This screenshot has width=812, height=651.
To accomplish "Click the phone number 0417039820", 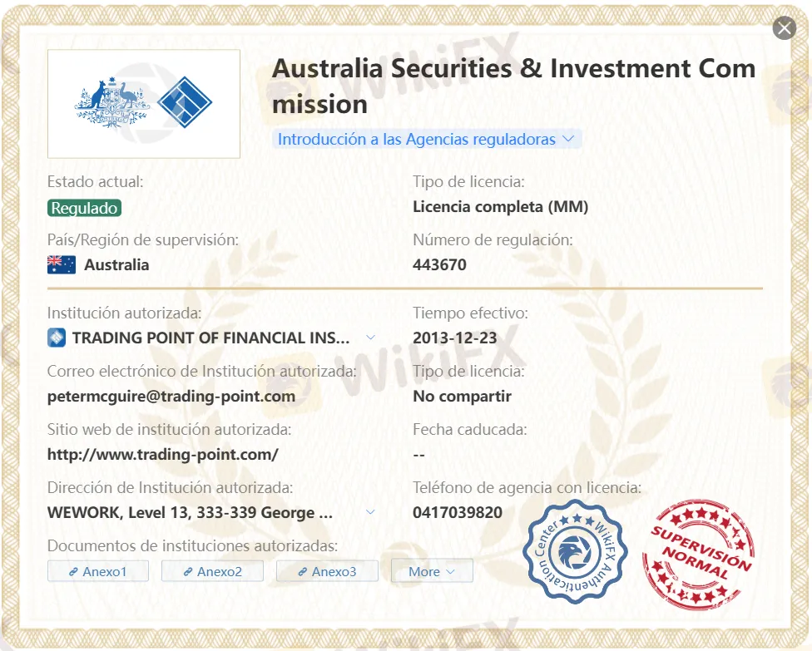I will tap(458, 512).
